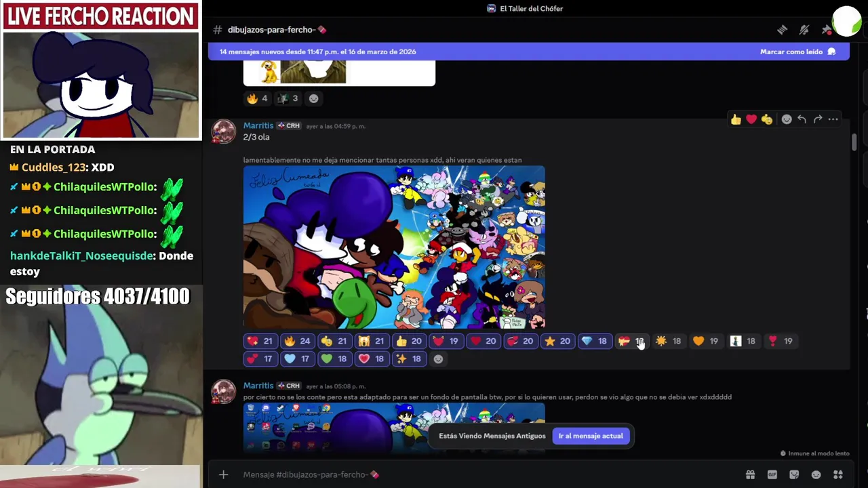Toggle star reaction showing 20
Image resolution: width=868 pixels, height=488 pixels.
(x=557, y=341)
